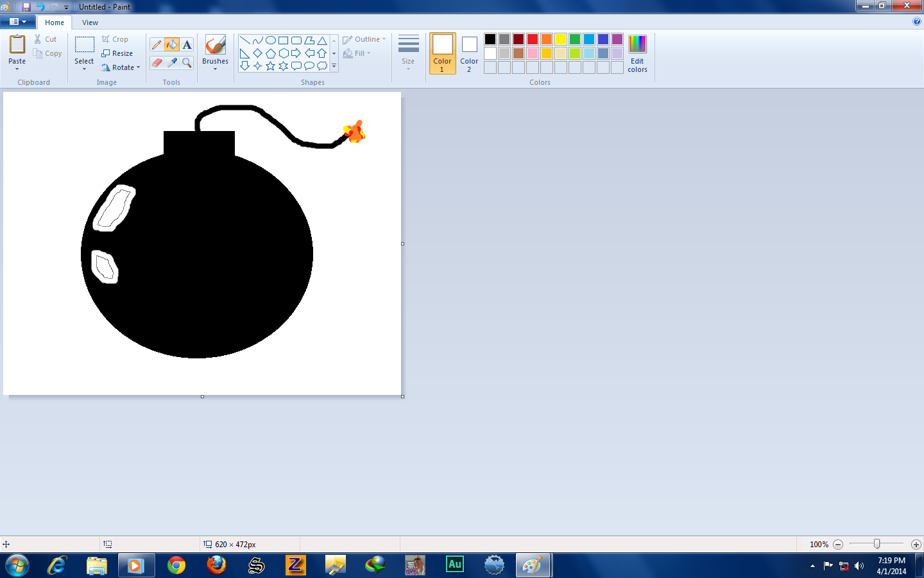The height and width of the screenshot is (578, 924).
Task: Pick the yellow color swatch
Action: click(561, 39)
